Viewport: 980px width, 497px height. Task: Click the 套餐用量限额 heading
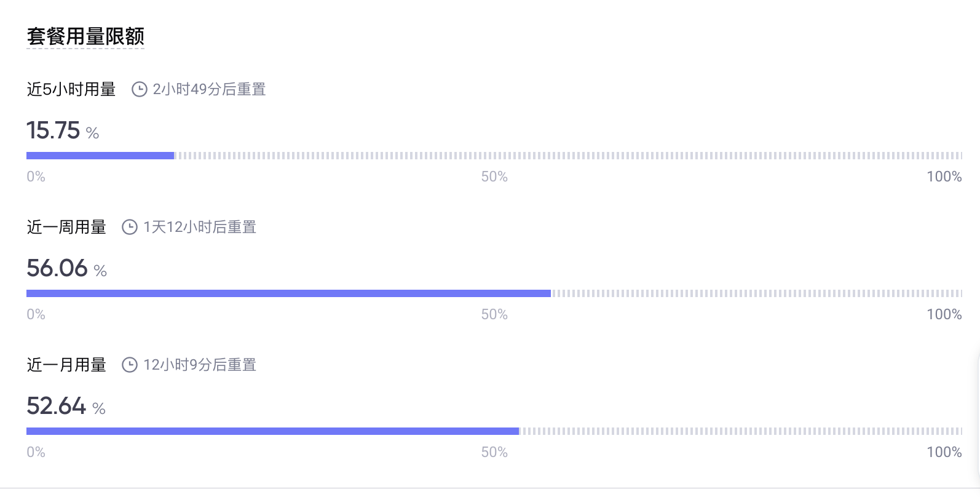[85, 36]
